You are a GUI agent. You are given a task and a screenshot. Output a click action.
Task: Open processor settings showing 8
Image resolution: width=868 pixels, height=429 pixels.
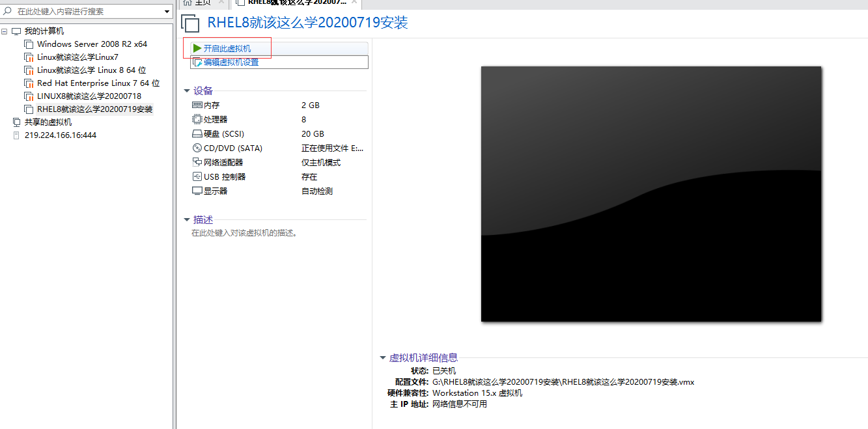[x=304, y=119]
